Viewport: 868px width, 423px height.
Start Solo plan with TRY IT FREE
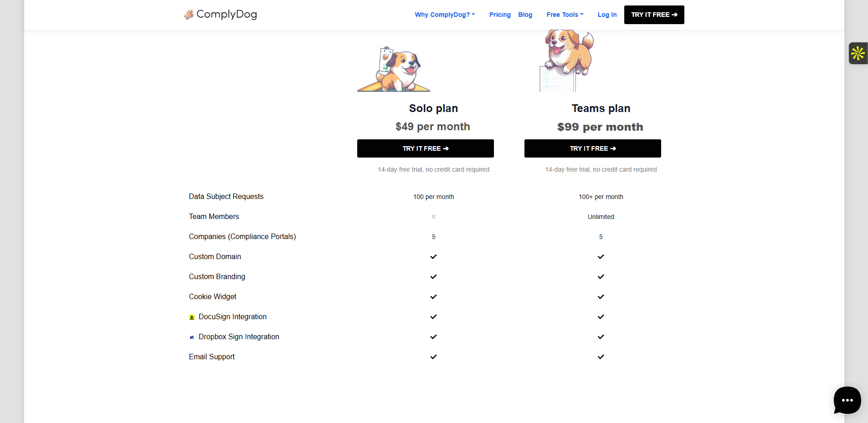tap(426, 148)
